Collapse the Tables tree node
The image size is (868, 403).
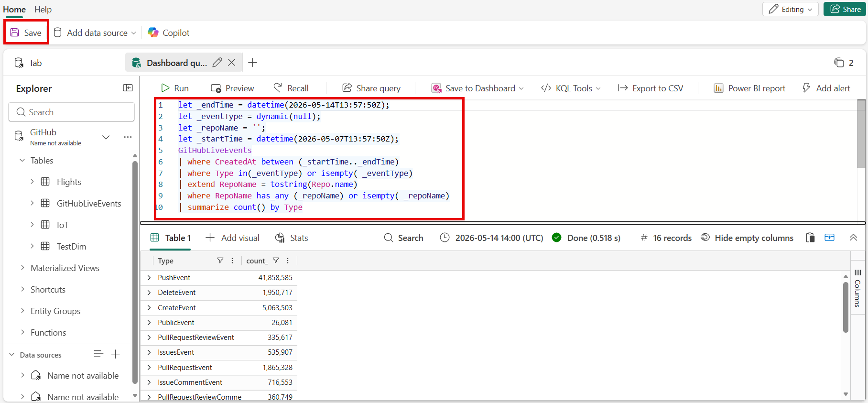click(22, 161)
